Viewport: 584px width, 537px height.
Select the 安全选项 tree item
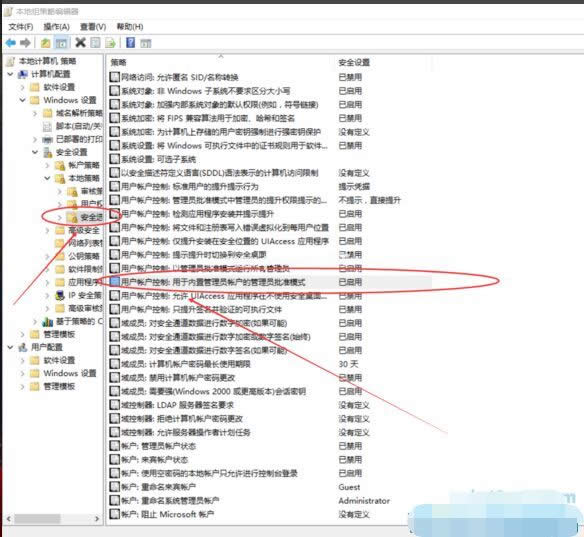click(x=92, y=217)
